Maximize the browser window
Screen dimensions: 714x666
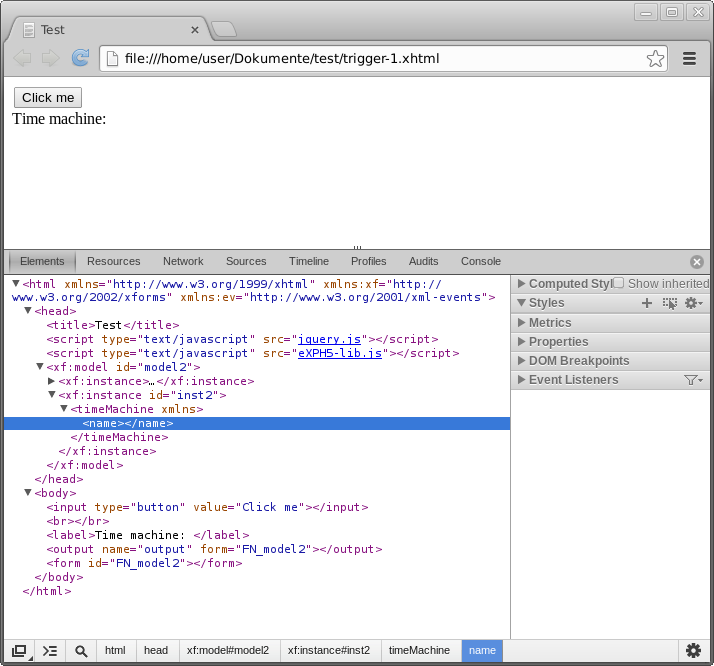pyautogui.click(x=672, y=12)
